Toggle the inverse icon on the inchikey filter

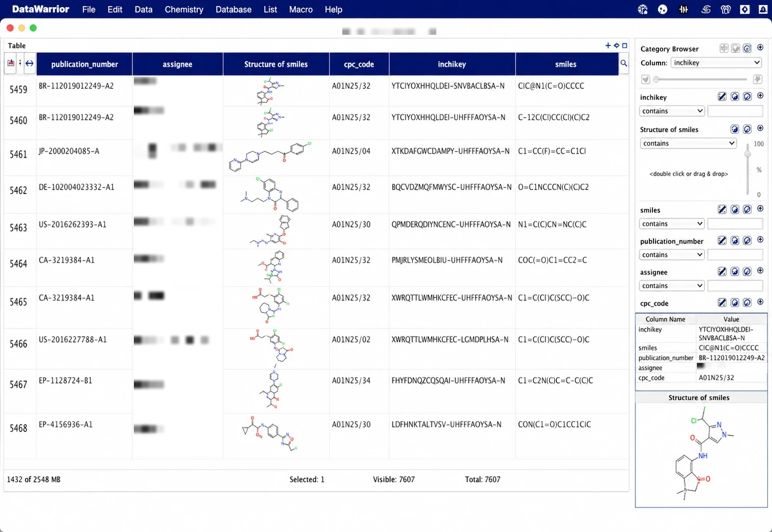click(x=735, y=97)
